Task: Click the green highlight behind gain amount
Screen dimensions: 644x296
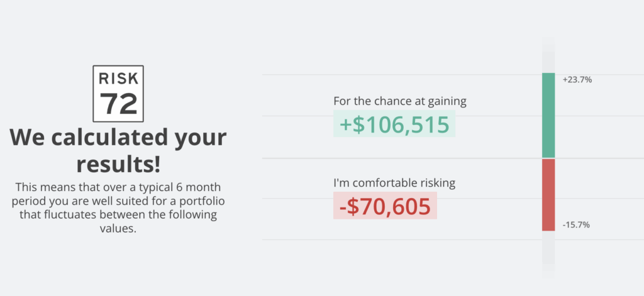Action: (394, 124)
